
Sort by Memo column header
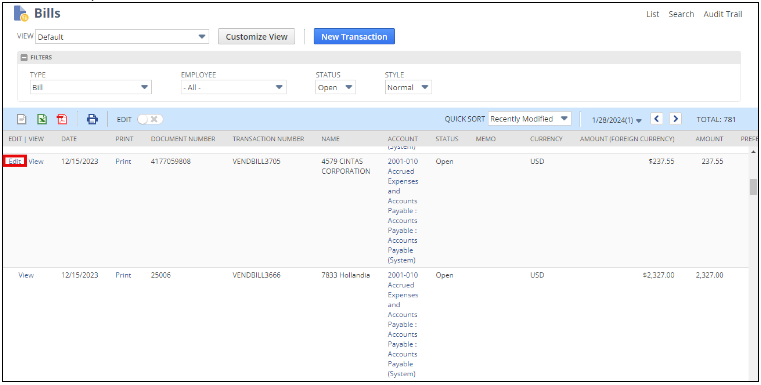[486, 139]
